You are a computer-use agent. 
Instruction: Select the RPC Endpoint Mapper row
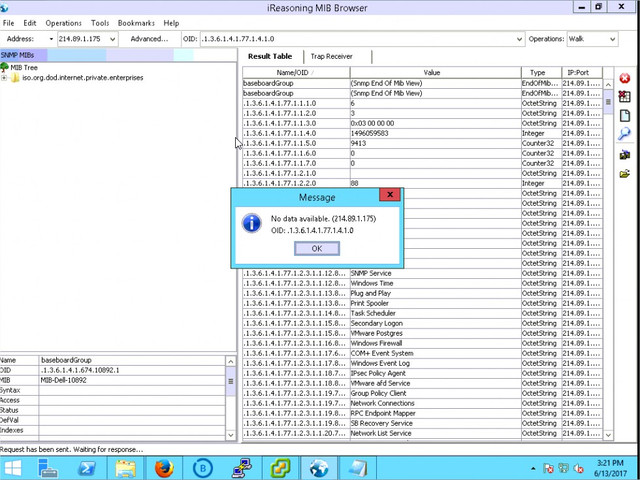pyautogui.click(x=422, y=413)
